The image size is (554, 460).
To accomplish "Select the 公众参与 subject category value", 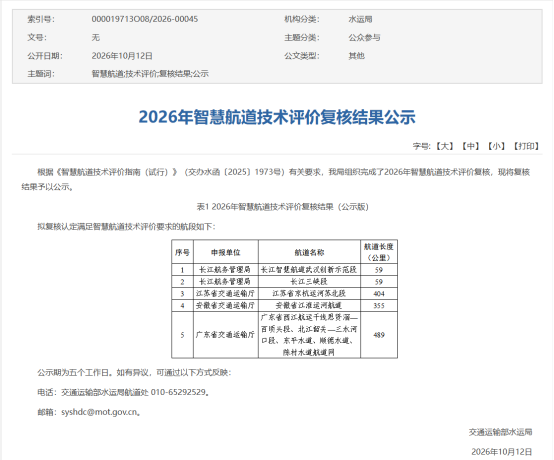I will point(364,37).
